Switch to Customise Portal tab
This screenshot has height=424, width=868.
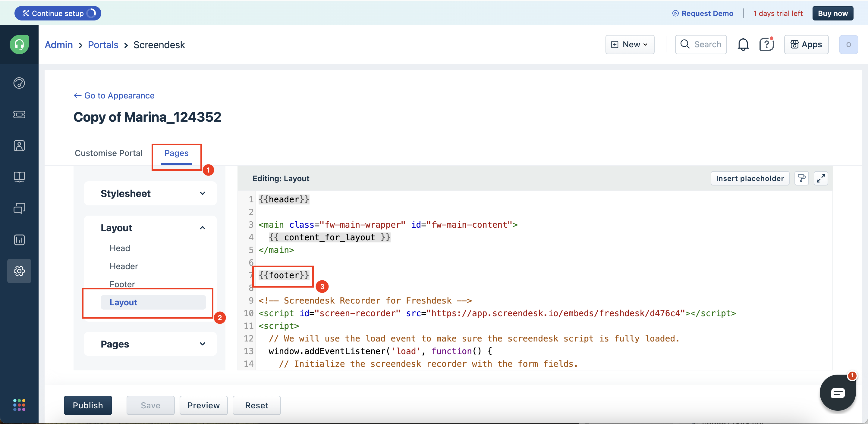(x=108, y=153)
